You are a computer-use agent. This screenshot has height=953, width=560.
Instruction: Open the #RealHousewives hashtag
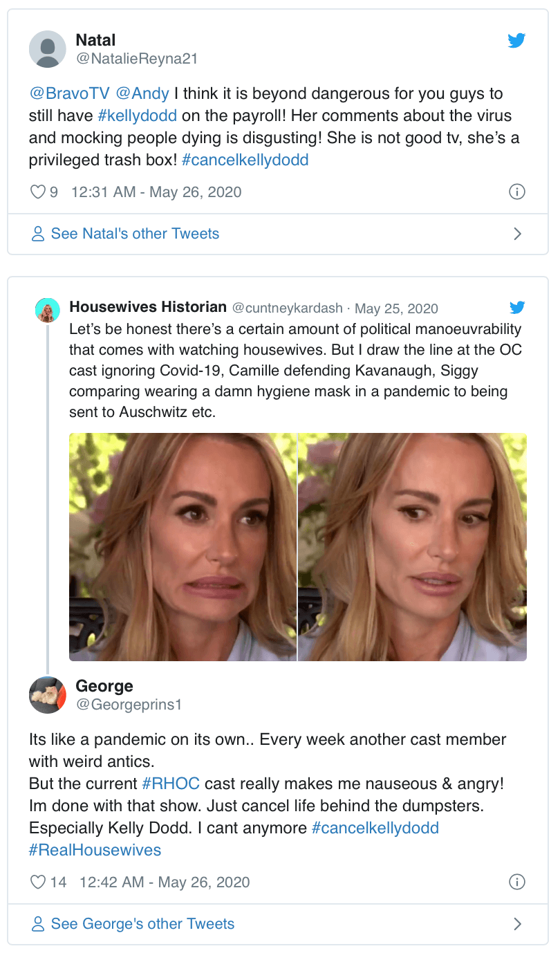95,850
